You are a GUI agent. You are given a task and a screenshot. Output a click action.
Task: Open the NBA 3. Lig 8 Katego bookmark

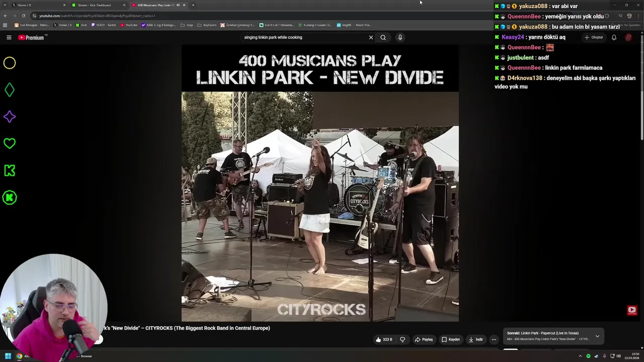158,25
